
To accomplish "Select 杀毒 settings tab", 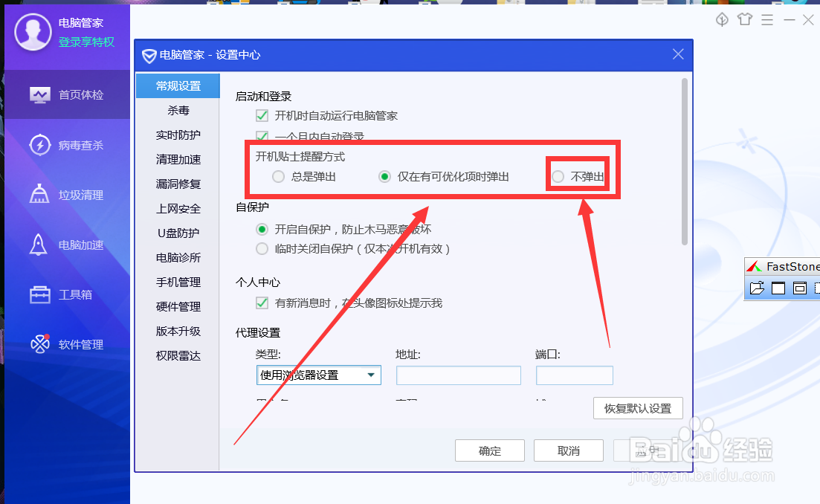I will click(x=178, y=110).
